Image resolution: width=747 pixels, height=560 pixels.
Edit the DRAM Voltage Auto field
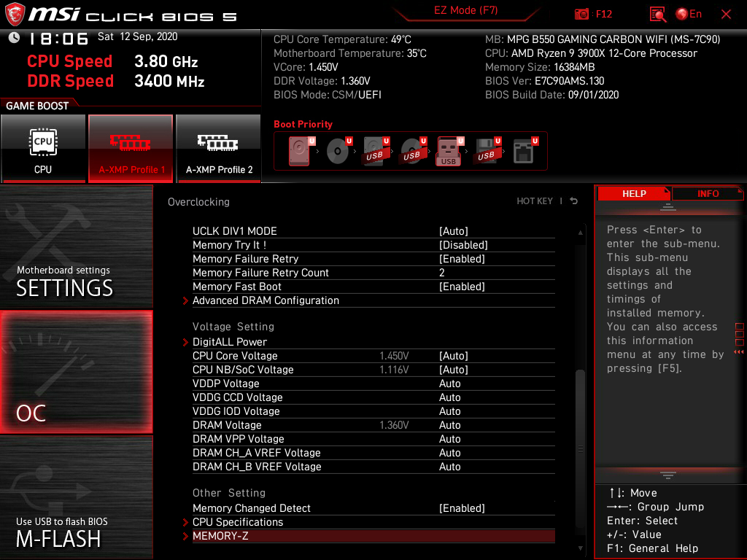[x=449, y=425]
